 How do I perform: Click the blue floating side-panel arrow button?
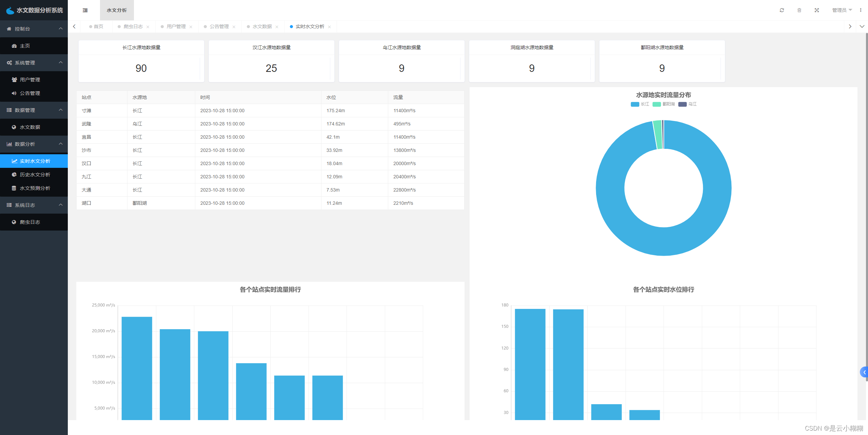point(864,372)
